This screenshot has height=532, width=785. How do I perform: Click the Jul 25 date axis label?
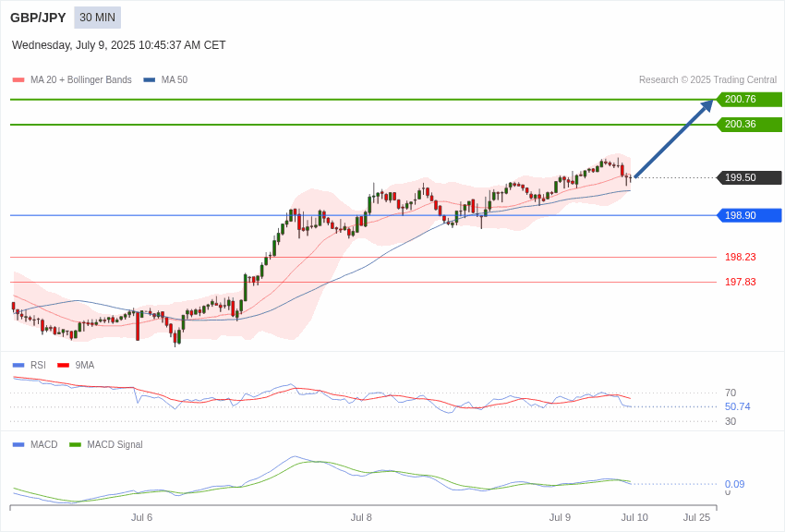[x=696, y=517]
